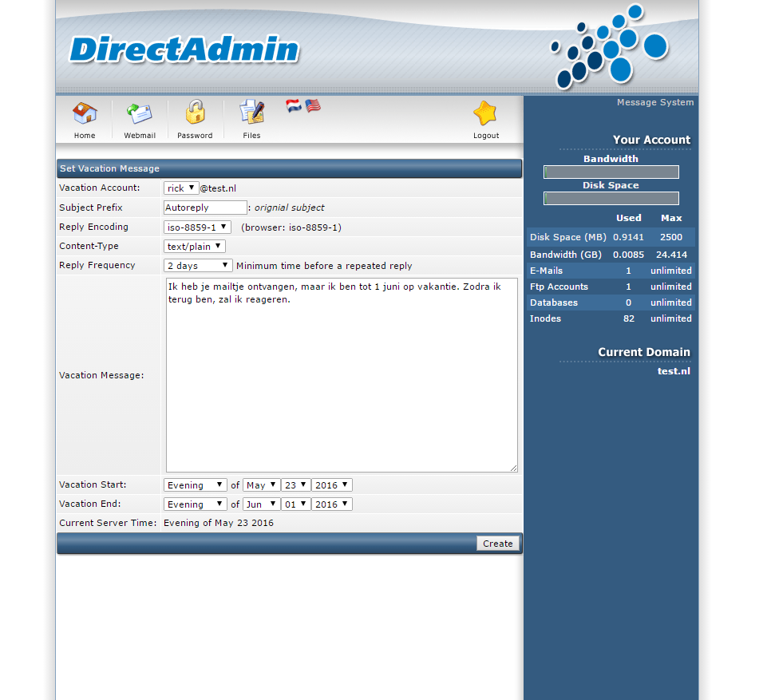Choose Vacation End day dropdown

[x=296, y=504]
